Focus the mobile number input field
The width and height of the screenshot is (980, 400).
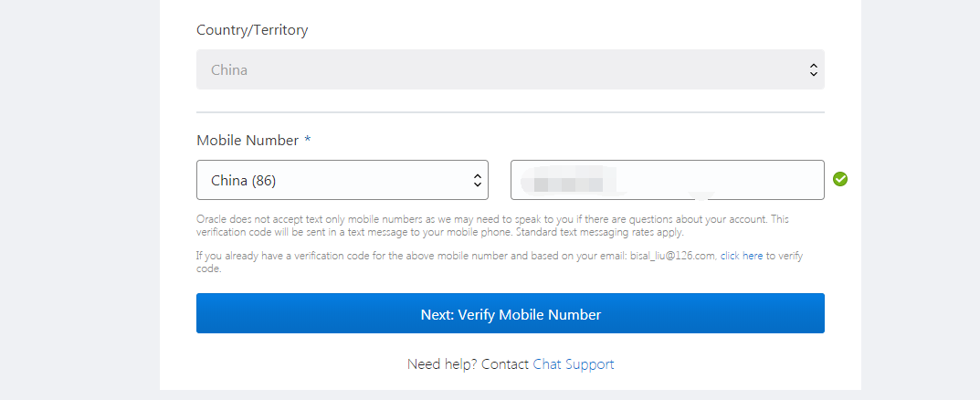pyautogui.click(x=712, y=180)
